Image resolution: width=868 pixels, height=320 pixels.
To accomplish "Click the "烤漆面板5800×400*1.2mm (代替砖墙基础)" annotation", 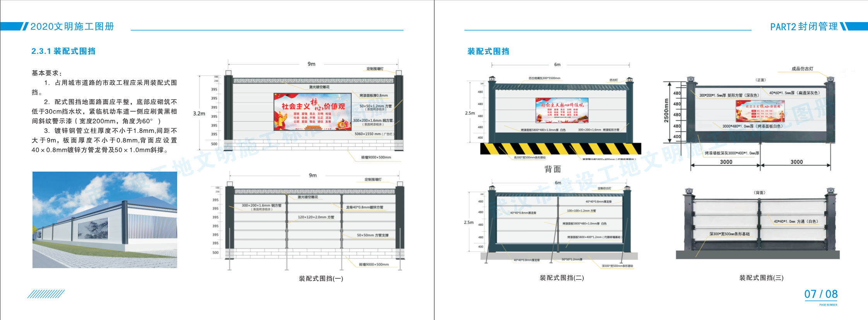I will click(x=594, y=237).
